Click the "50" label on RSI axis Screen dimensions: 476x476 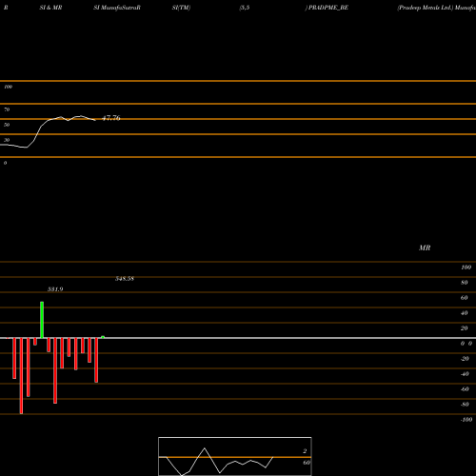(x=7, y=125)
